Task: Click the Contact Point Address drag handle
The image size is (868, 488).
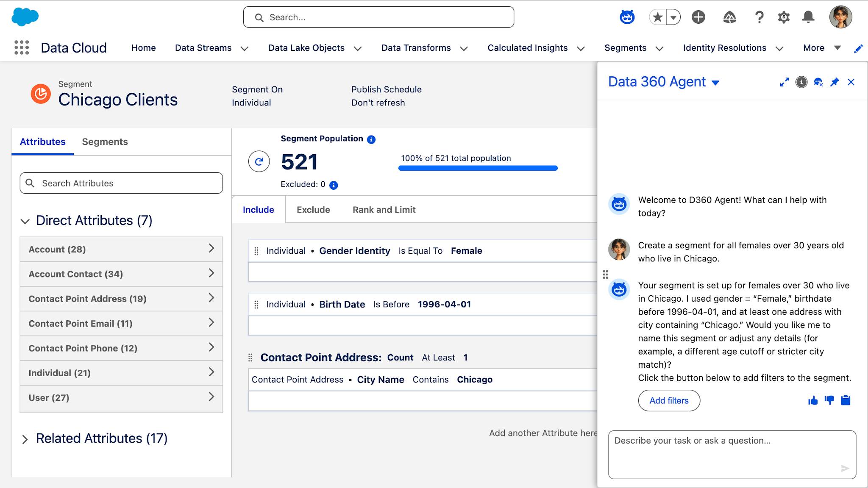Action: (x=250, y=358)
